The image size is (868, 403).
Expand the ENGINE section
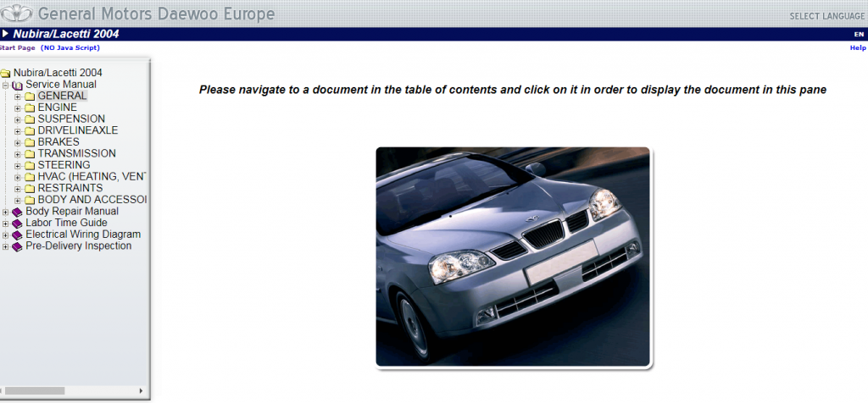click(x=18, y=108)
